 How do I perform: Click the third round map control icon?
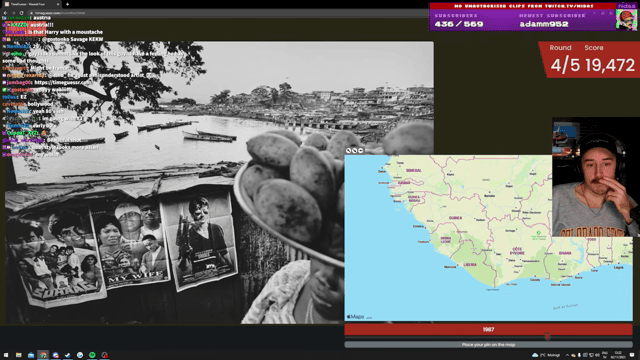(x=361, y=151)
